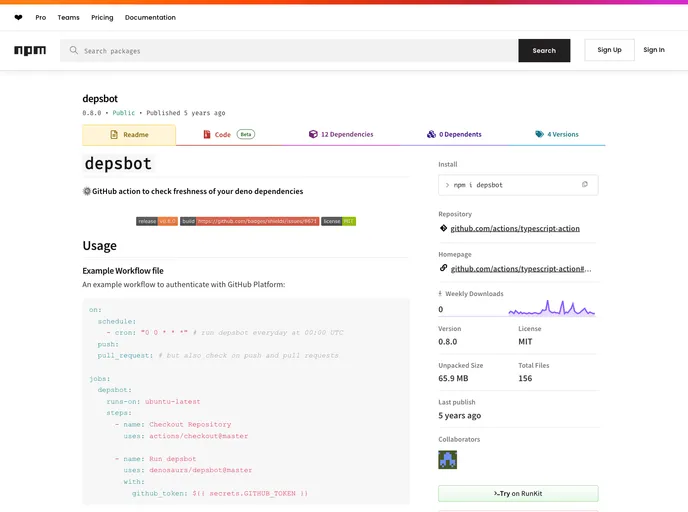Click the denosaurs/depsbot@master line in code
Image resolution: width=688 pixels, height=512 pixels.
[x=201, y=470]
